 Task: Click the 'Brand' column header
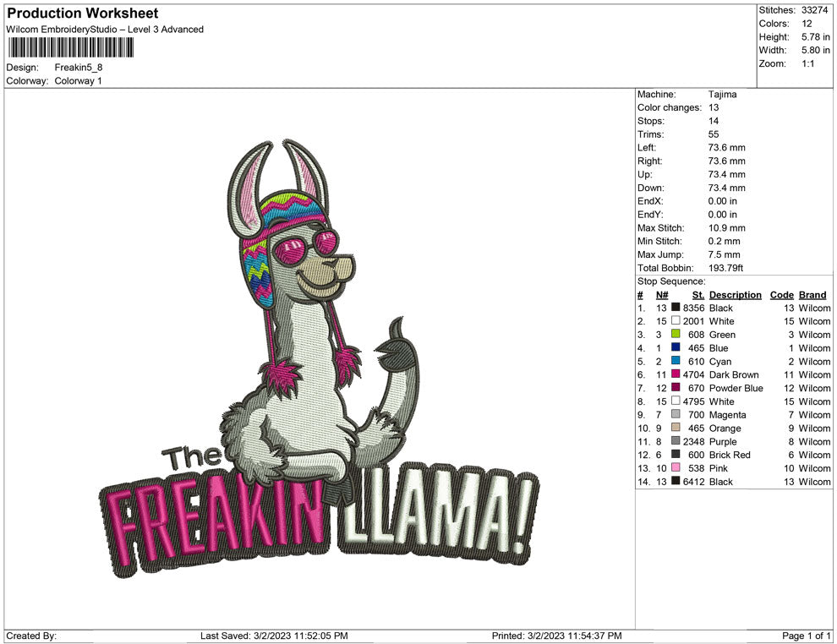[x=812, y=295]
